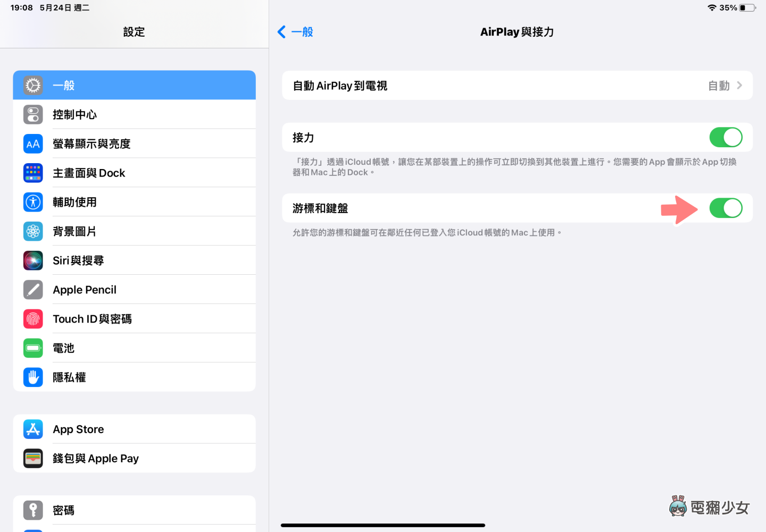Open the 自動 value for AirPlay to TV
The height and width of the screenshot is (532, 766).
pyautogui.click(x=719, y=86)
